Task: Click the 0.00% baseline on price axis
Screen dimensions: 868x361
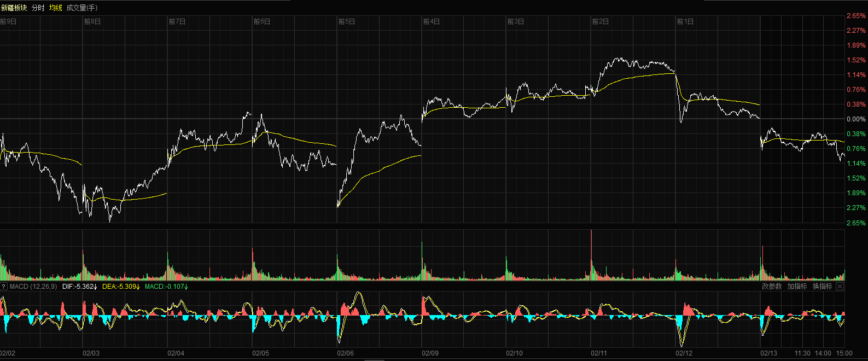Action: tap(856, 119)
